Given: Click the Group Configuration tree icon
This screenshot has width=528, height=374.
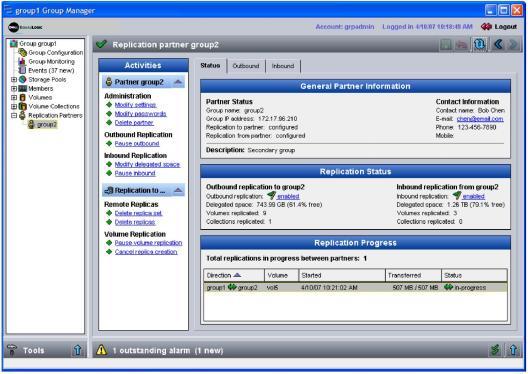Looking at the screenshot, I should (x=23, y=53).
